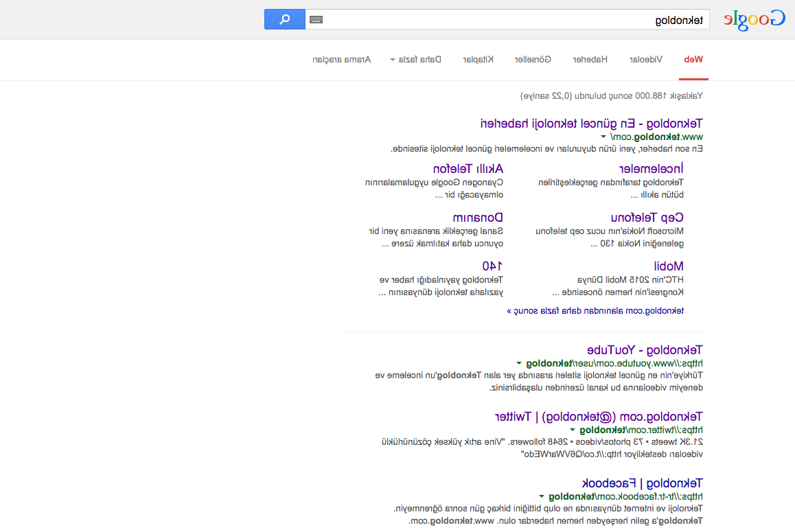This screenshot has height=532, width=795.
Task: Switch to the Görseller tab
Action: [532, 59]
